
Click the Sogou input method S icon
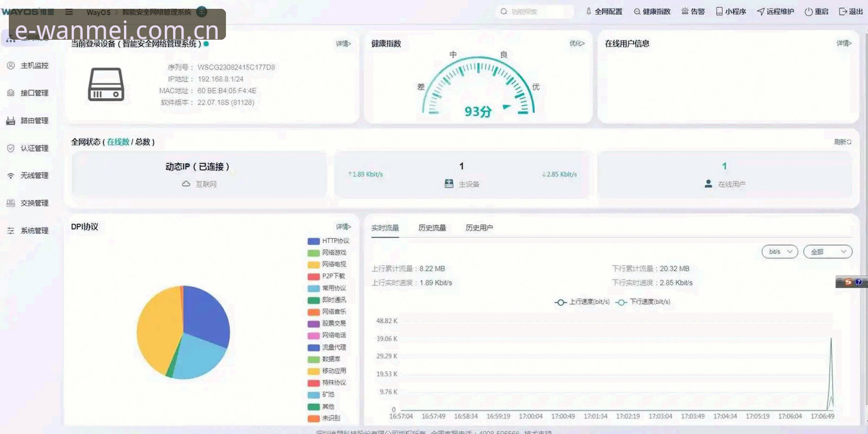848,282
